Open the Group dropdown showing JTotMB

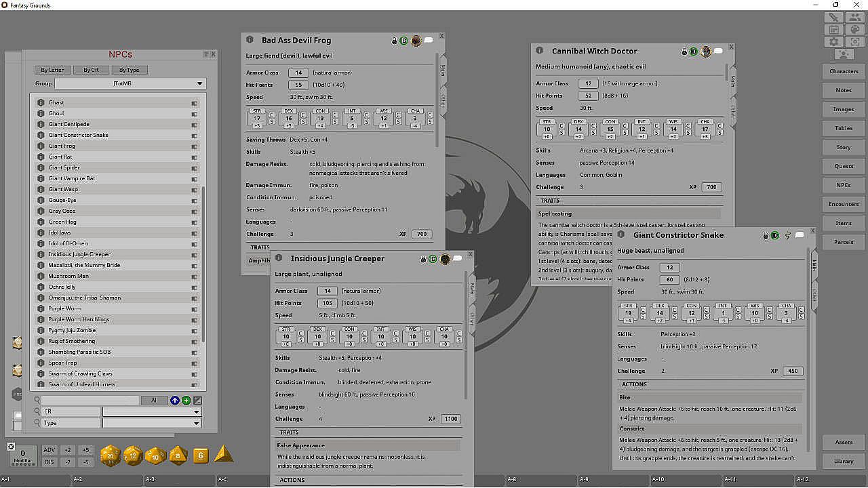pos(130,83)
